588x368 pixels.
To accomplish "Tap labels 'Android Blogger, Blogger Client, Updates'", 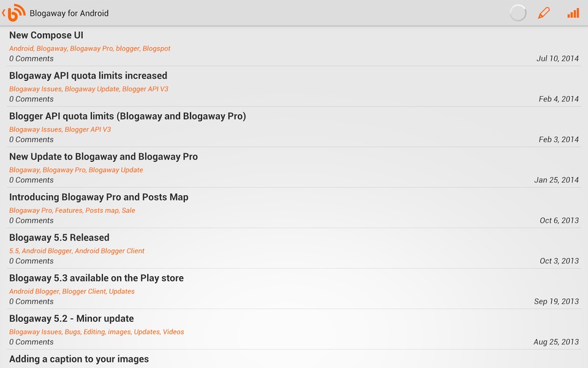I will click(x=72, y=291).
